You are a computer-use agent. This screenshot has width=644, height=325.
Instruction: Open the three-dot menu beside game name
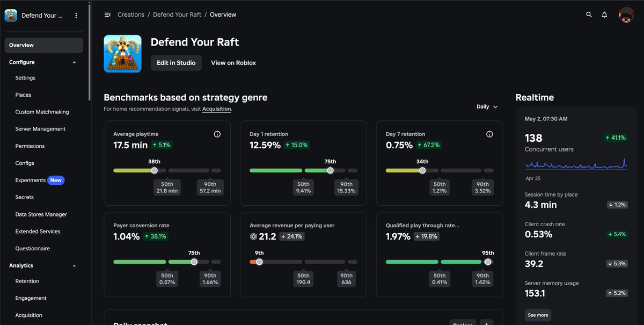pyautogui.click(x=76, y=16)
